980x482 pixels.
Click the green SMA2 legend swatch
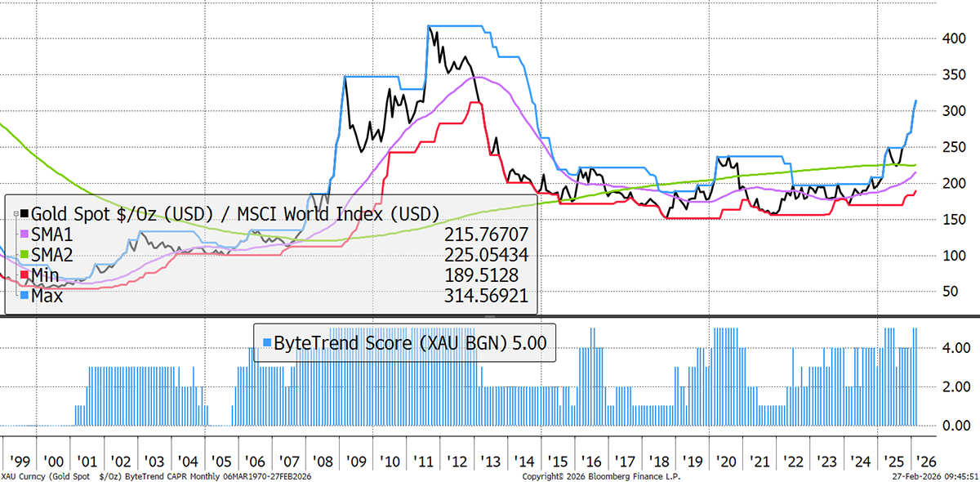[x=24, y=256]
